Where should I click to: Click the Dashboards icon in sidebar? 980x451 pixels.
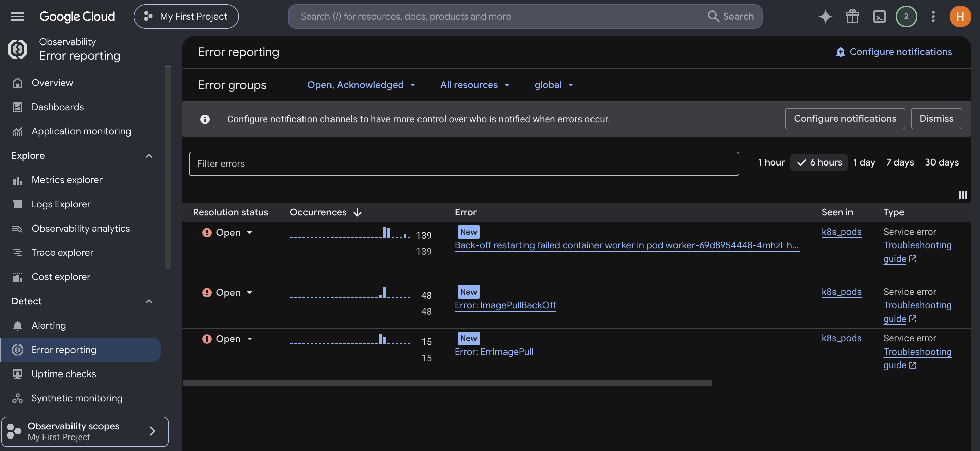[x=18, y=107]
